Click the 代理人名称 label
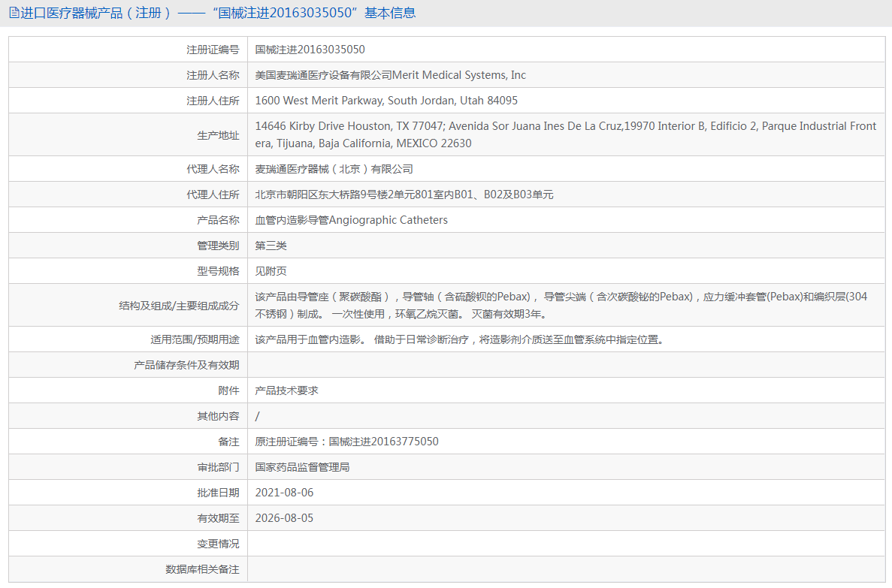 [213, 169]
